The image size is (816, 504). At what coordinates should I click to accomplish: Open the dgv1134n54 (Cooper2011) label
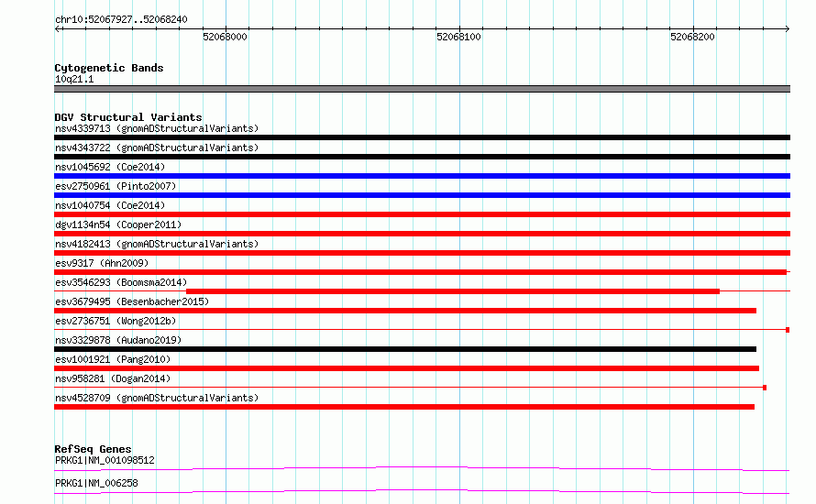118,225
